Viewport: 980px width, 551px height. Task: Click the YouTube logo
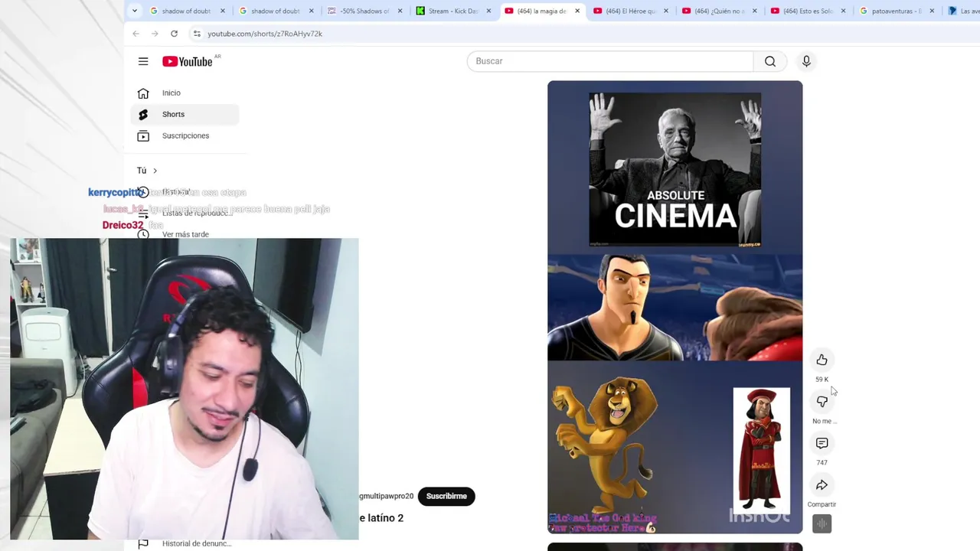[x=187, y=61]
